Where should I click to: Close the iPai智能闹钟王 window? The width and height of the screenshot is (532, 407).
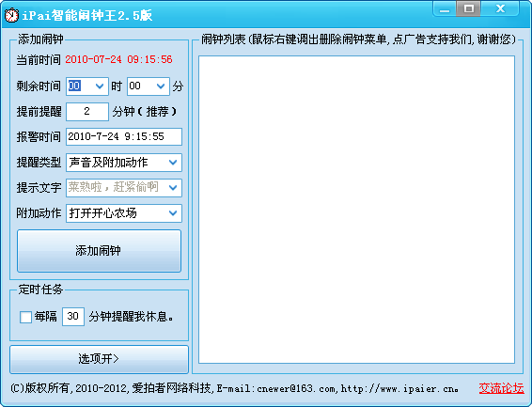[x=500, y=8]
